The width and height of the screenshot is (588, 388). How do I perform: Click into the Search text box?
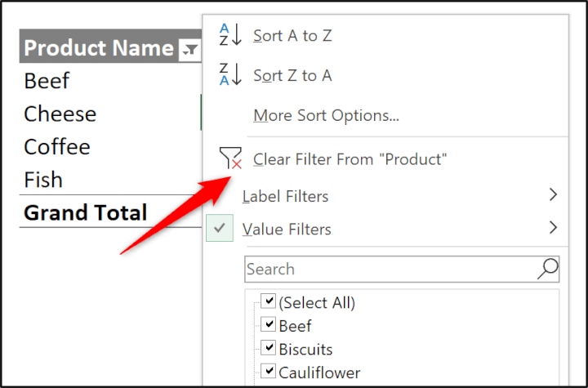point(388,269)
